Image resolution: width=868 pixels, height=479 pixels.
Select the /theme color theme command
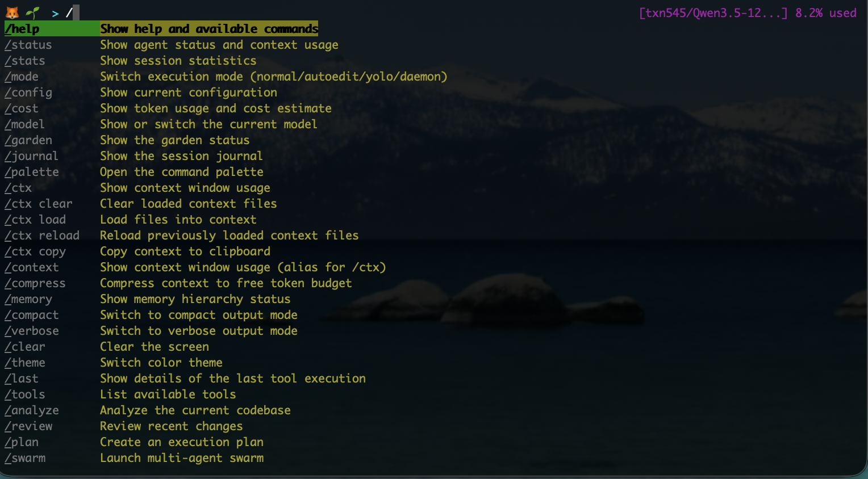pos(25,363)
